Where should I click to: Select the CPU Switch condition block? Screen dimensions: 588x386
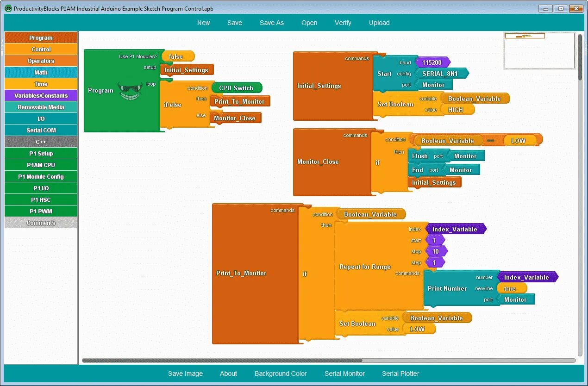[236, 88]
